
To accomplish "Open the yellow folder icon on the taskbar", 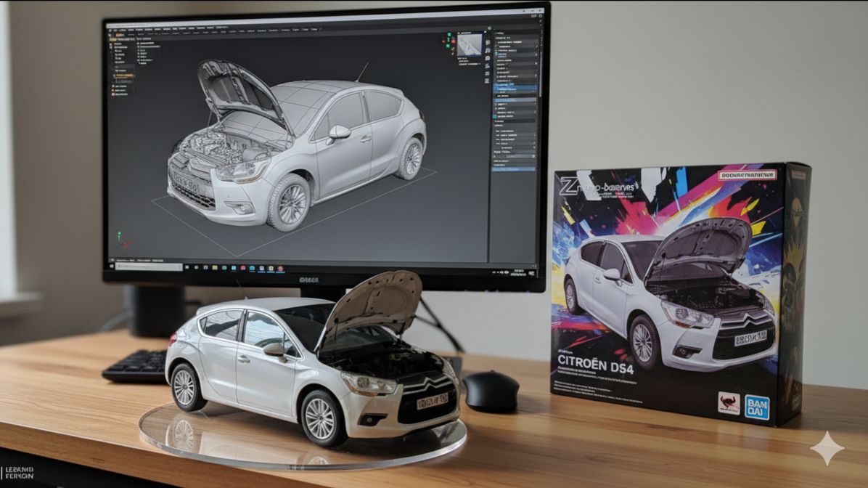I will pos(215,267).
